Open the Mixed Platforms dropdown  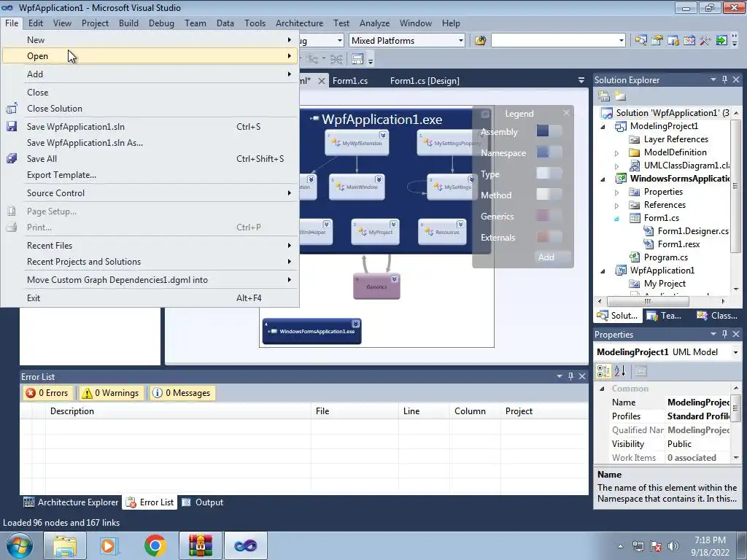coord(461,41)
